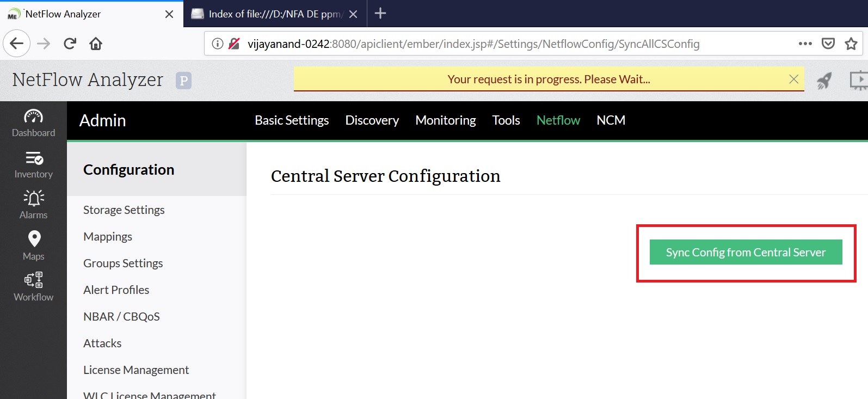Click the Pocket save icon
This screenshot has width=868, height=399.
point(828,44)
